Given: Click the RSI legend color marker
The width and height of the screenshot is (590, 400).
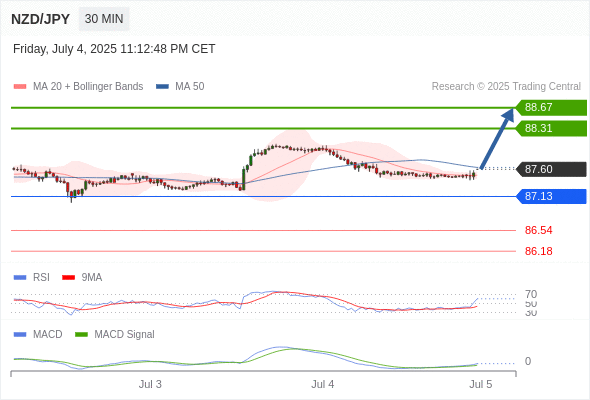Looking at the screenshot, I should pos(20,278).
